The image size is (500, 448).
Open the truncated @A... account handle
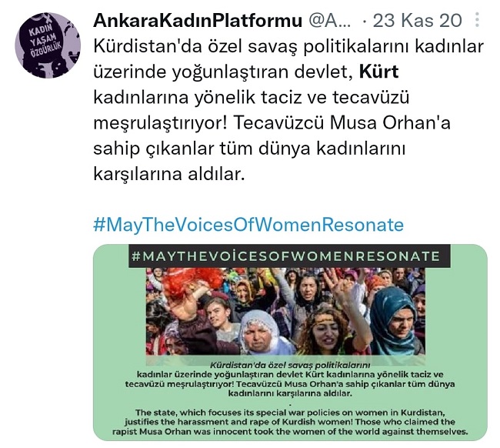330,21
